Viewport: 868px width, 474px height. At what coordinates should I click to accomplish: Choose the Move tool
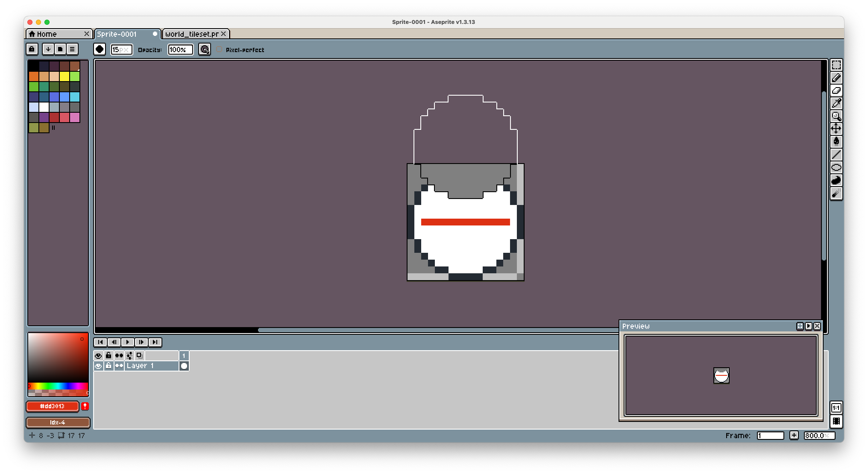pyautogui.click(x=836, y=129)
